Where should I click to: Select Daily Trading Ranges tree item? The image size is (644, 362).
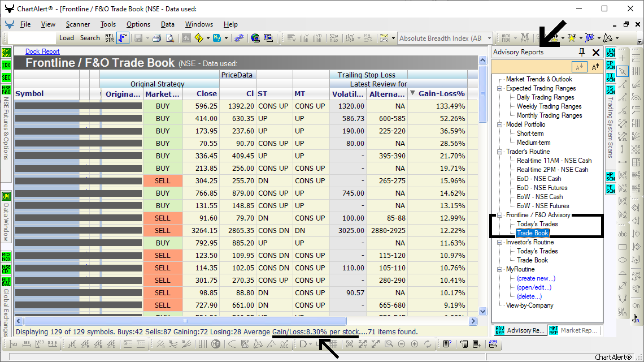pos(546,97)
